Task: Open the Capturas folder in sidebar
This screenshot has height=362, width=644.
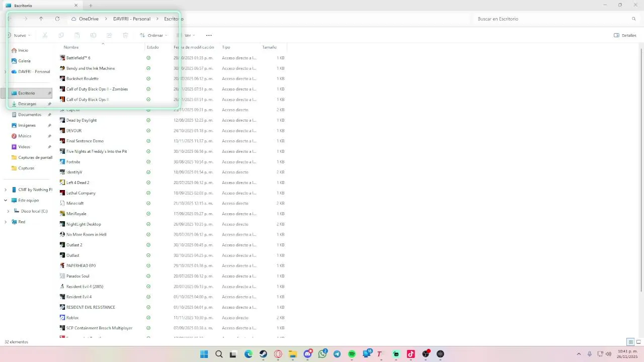Action: pos(26,168)
